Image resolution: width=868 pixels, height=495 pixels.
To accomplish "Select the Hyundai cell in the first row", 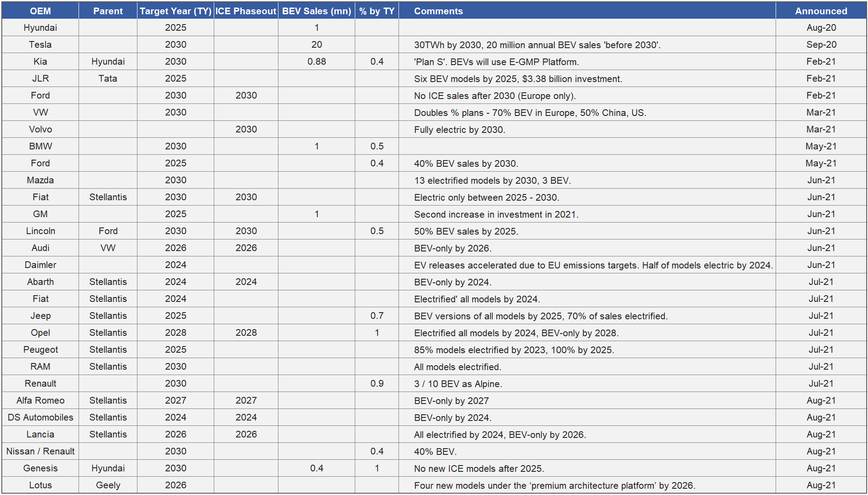I will click(40, 28).
